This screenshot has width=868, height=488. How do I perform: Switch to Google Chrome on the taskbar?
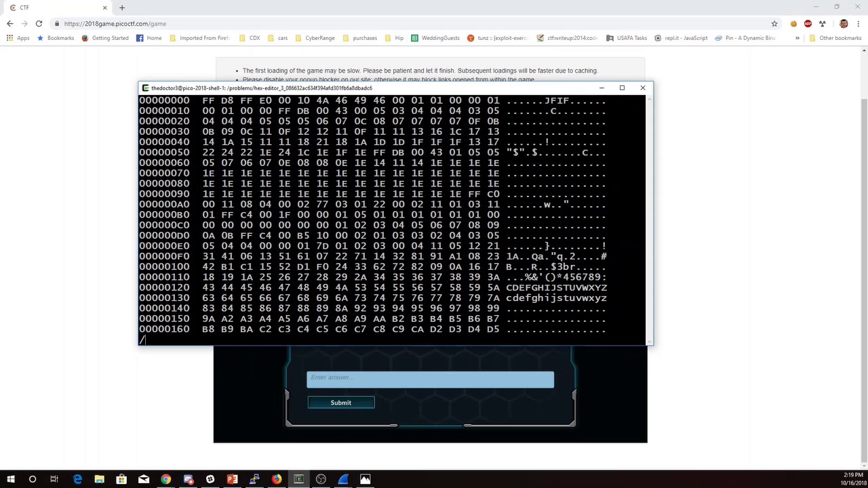click(x=165, y=479)
